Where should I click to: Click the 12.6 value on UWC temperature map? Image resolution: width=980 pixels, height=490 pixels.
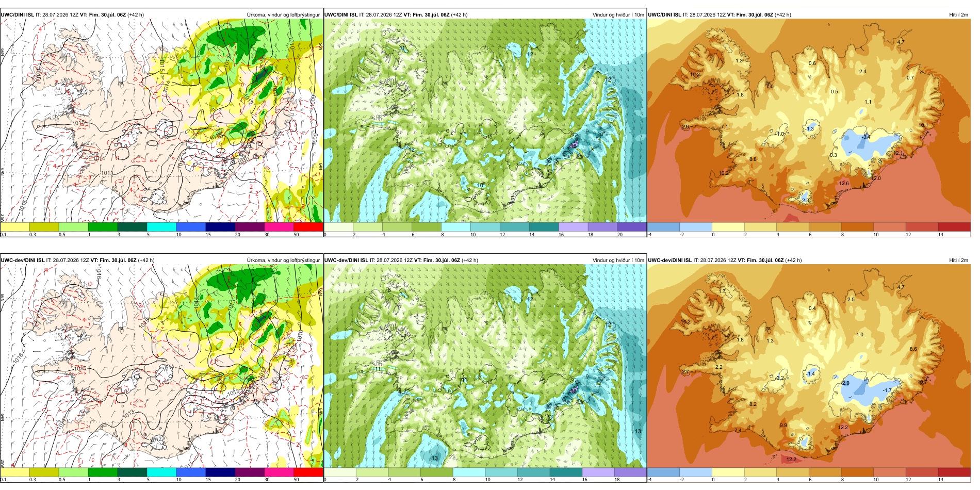pos(844,184)
